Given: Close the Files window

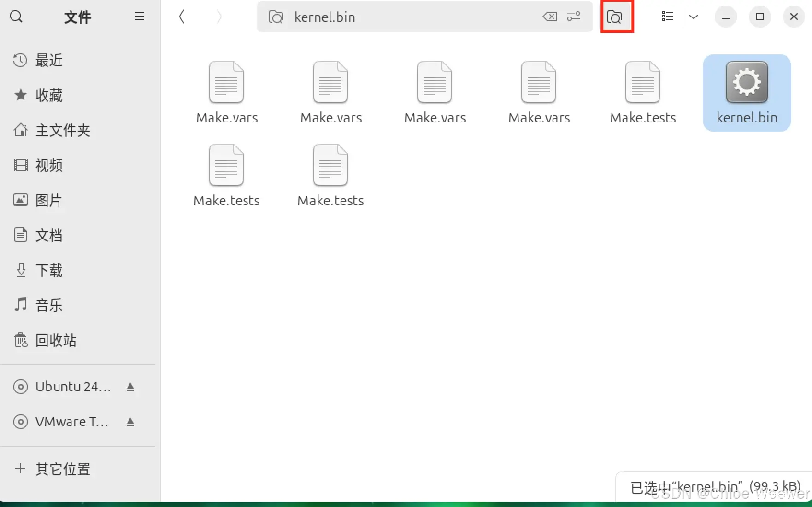Looking at the screenshot, I should [x=794, y=17].
